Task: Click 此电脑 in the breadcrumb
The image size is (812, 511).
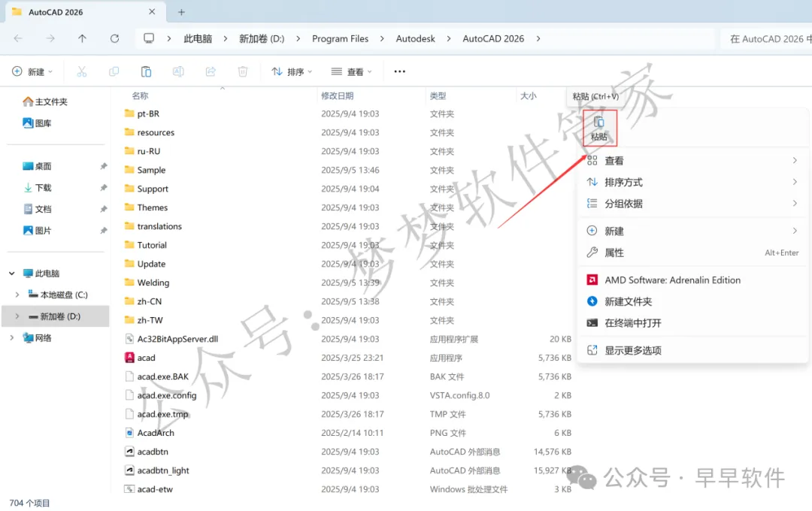Action: point(198,39)
